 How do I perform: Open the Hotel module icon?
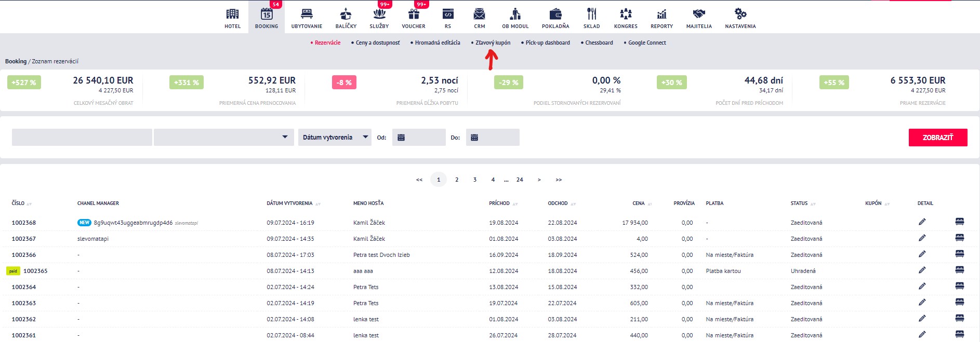pos(232,14)
